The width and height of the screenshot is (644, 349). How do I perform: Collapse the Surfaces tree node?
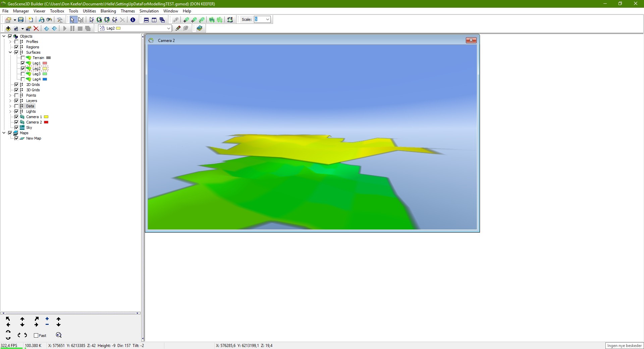click(x=10, y=52)
